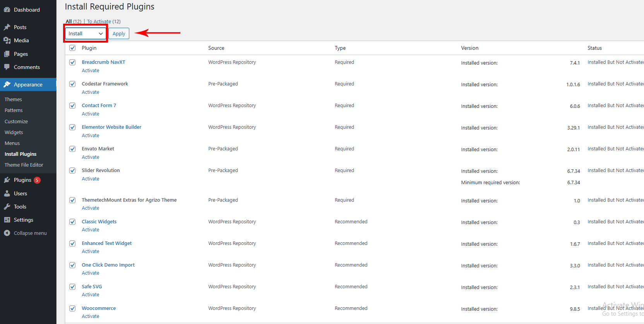Click Slider Revolution minimum required version 6.7.34
This screenshot has width=644, height=324.
point(574,183)
